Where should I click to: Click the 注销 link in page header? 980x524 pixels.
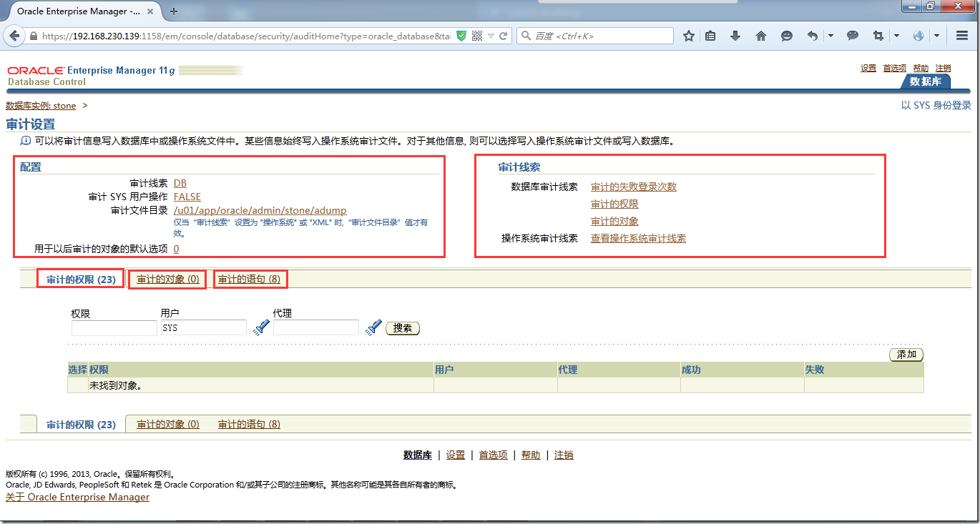944,68
